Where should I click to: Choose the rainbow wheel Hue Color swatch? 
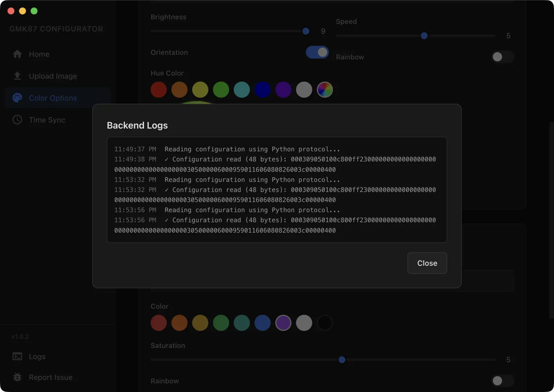325,90
